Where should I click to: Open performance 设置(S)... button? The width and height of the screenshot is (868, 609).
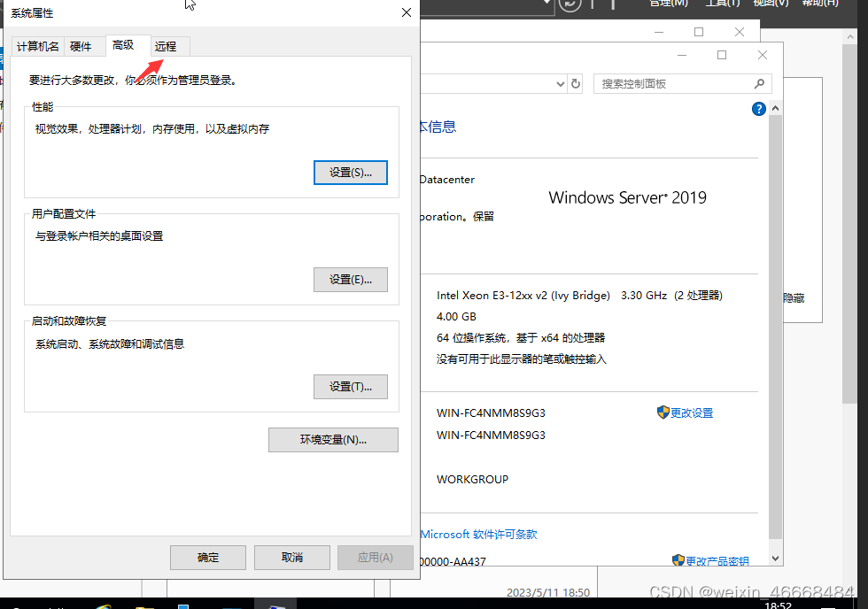(351, 173)
